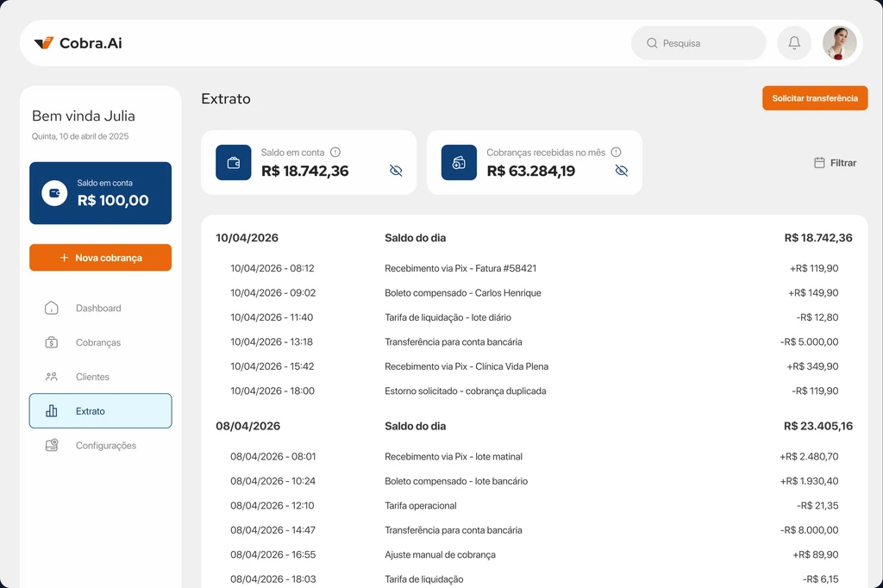Go to the Dashboard menu item
The image size is (883, 588).
pyautogui.click(x=100, y=308)
